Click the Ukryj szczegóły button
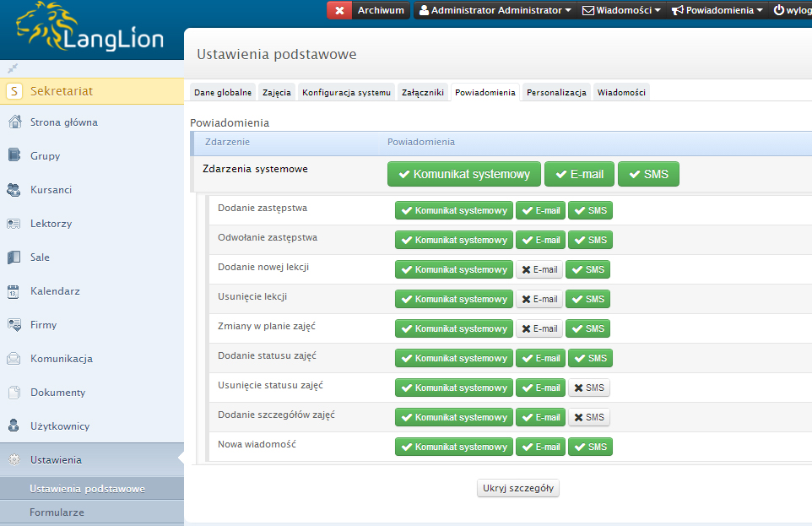Viewport: 812px width, 526px height. coord(518,488)
